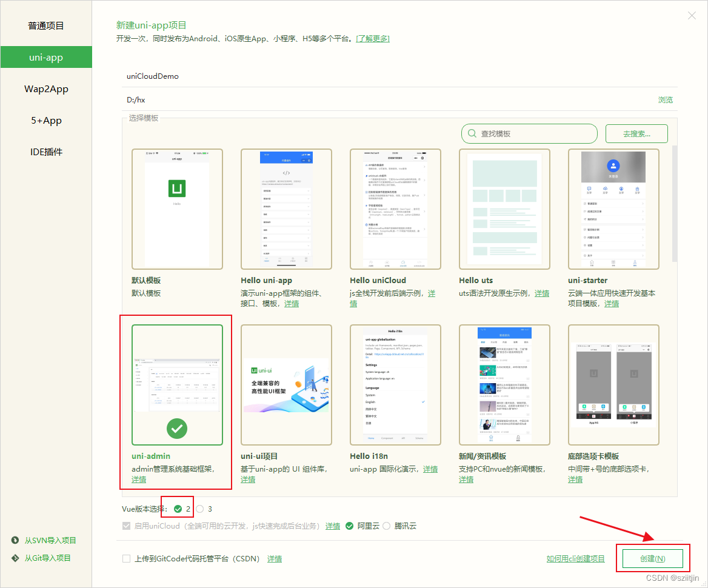Open 详情 link under uni-starter
Image resolution: width=708 pixels, height=588 pixels.
point(612,304)
